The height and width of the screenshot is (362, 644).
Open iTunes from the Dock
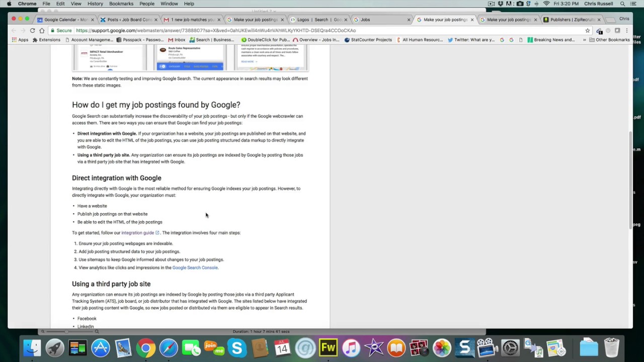click(351, 348)
